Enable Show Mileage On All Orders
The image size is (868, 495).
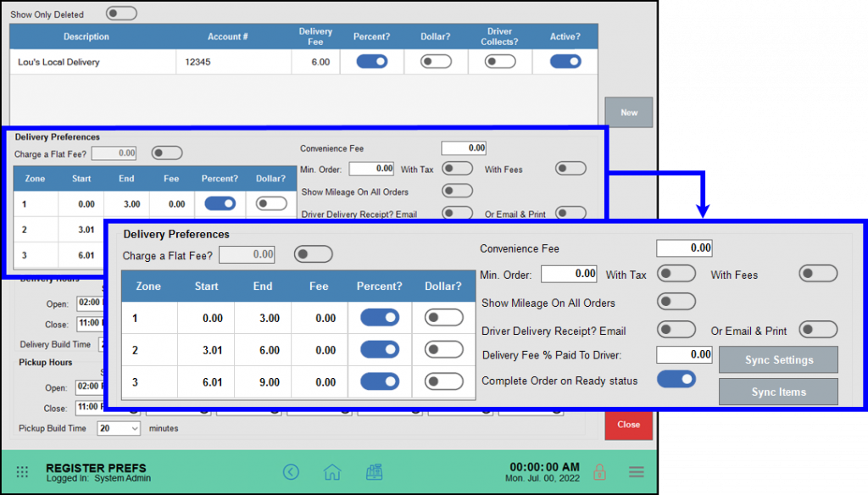click(676, 302)
